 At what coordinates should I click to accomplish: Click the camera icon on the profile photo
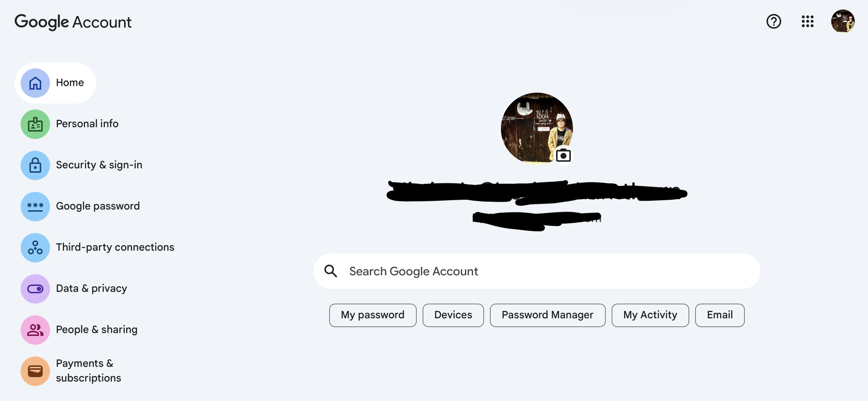(564, 155)
